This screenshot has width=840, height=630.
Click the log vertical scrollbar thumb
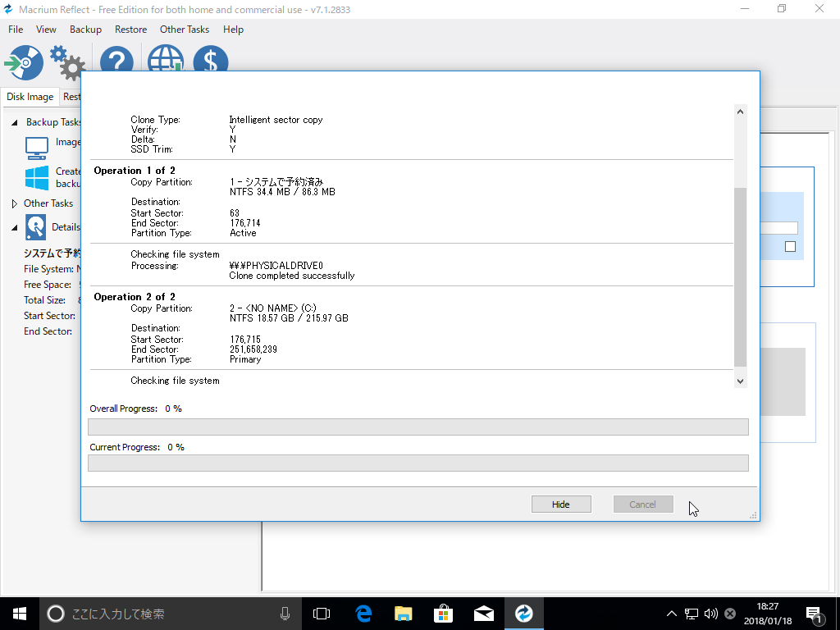tap(740, 277)
